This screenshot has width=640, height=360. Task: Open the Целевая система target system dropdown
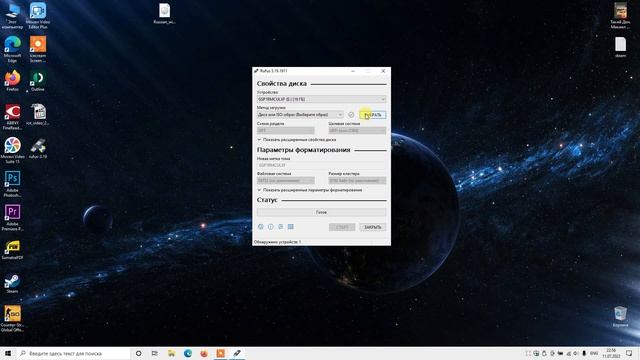click(x=358, y=130)
